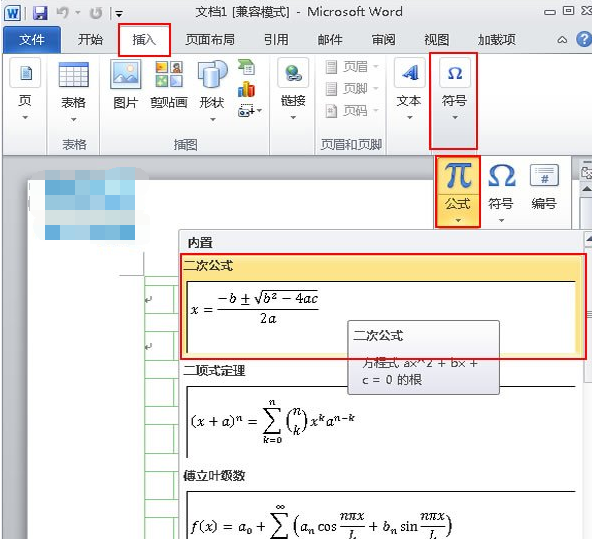
Task: Insert a chart with the bar chart icon
Action: click(x=247, y=89)
